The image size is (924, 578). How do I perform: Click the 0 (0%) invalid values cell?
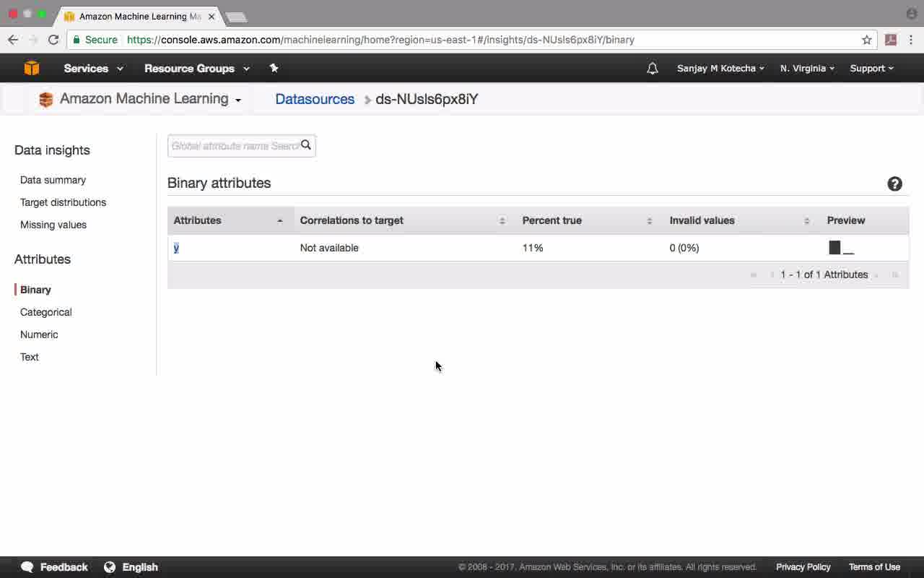tap(684, 248)
